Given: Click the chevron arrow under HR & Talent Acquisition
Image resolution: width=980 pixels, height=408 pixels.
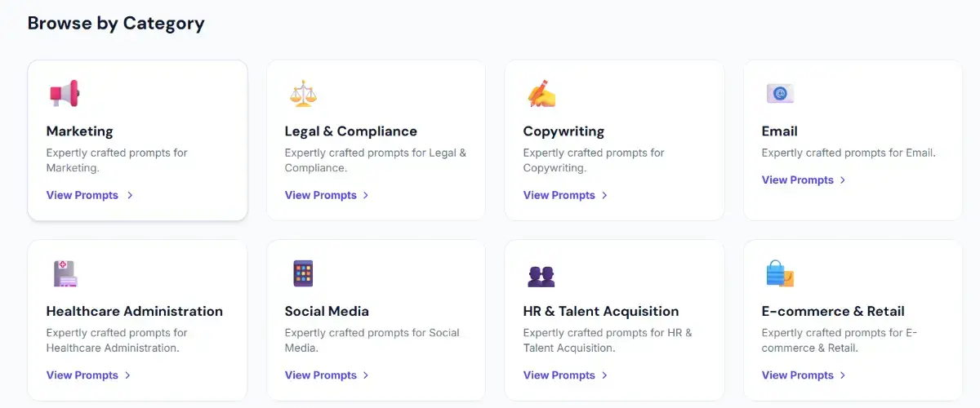Looking at the screenshot, I should click(x=604, y=375).
